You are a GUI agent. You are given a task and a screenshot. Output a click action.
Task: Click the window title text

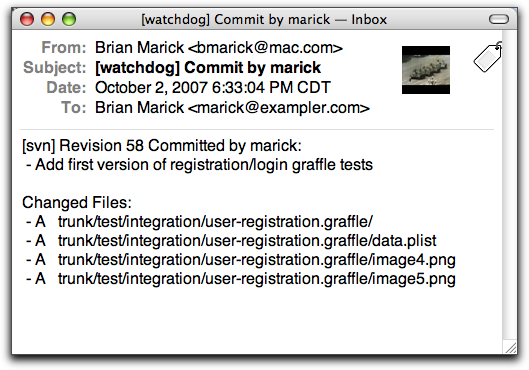tap(264, 20)
